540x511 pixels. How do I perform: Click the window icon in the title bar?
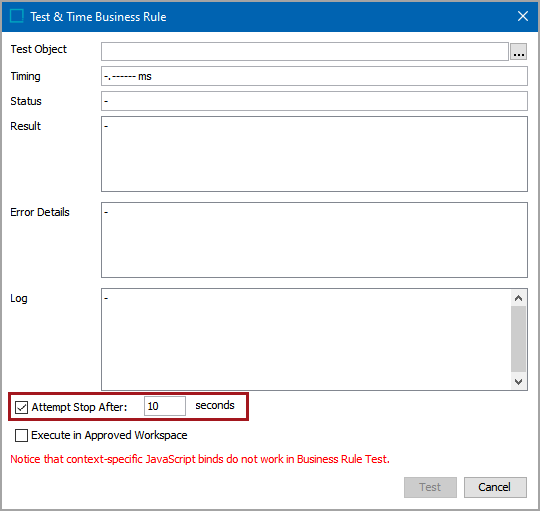point(17,16)
